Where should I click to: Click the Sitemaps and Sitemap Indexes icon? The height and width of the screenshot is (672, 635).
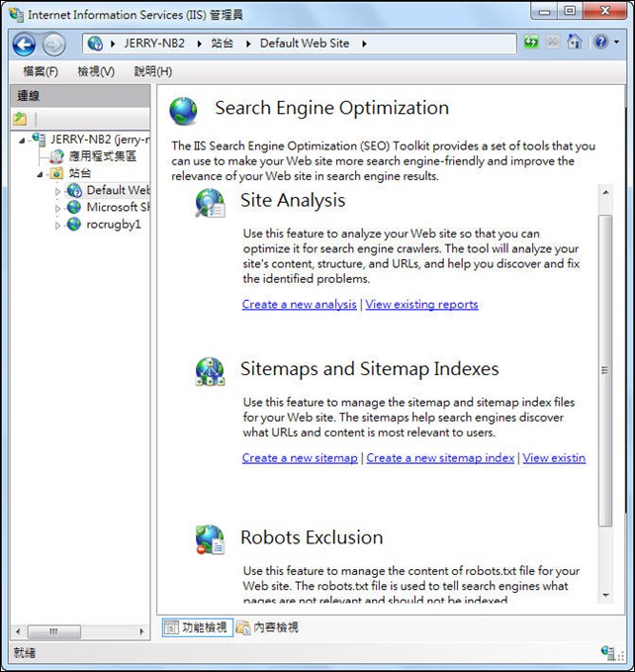point(210,371)
